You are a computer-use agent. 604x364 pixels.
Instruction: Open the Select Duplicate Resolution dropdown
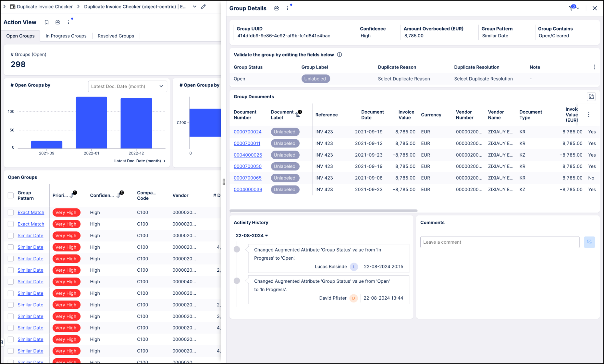(x=483, y=79)
